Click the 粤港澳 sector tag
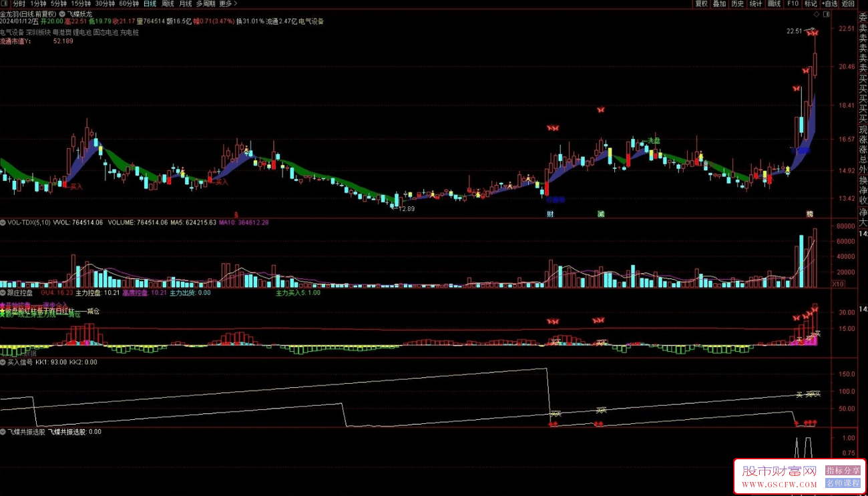868x496 pixels. pyautogui.click(x=62, y=31)
